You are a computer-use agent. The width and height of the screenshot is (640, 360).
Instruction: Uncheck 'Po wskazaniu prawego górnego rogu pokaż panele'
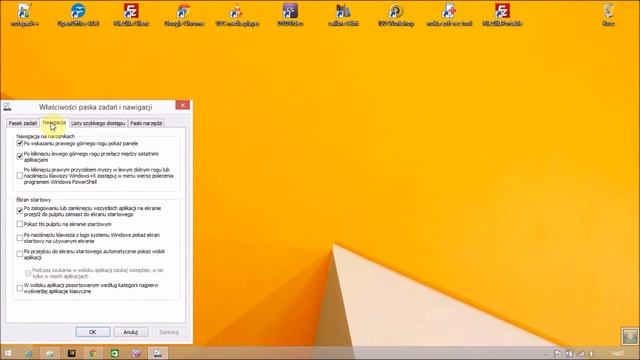(x=20, y=144)
